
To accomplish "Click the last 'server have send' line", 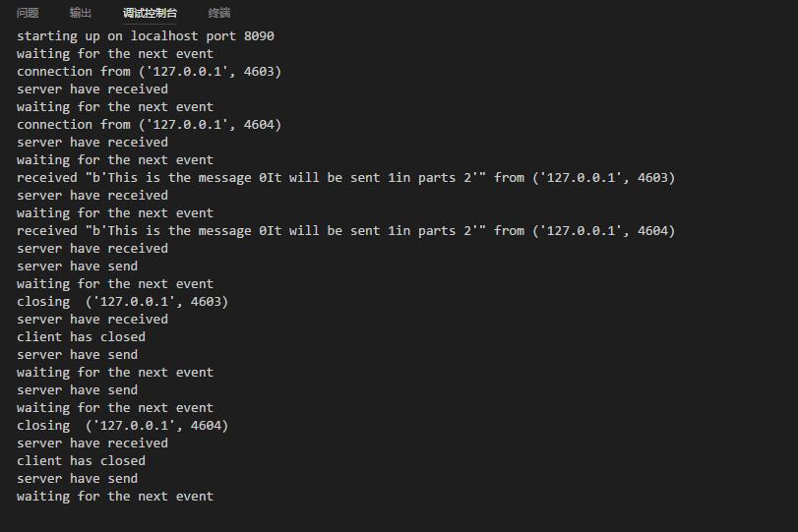I will (78, 479).
